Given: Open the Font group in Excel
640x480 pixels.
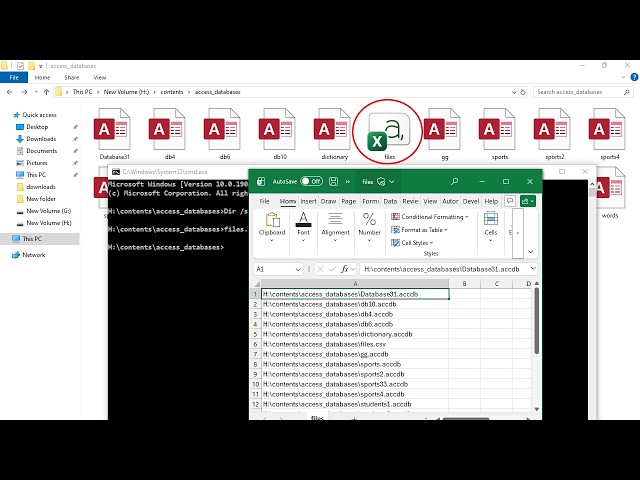Looking at the screenshot, I should click(x=303, y=227).
